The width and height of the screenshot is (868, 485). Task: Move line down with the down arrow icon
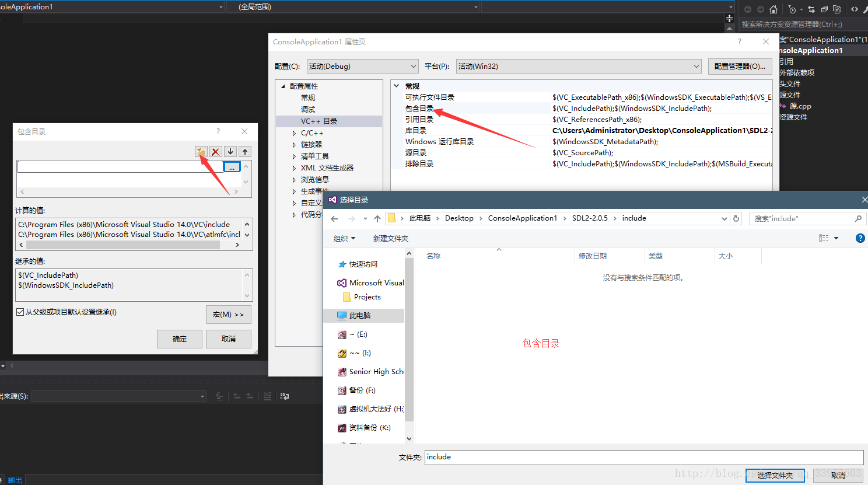pos(230,152)
